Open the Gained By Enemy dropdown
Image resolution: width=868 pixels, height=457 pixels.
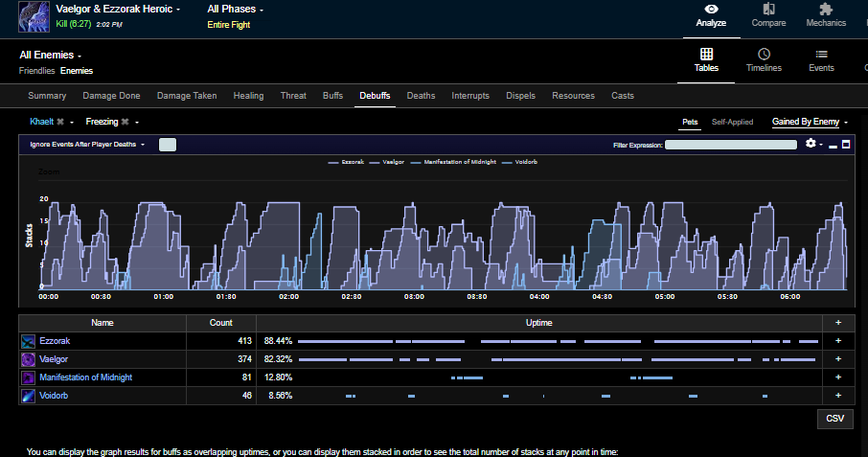tap(810, 122)
